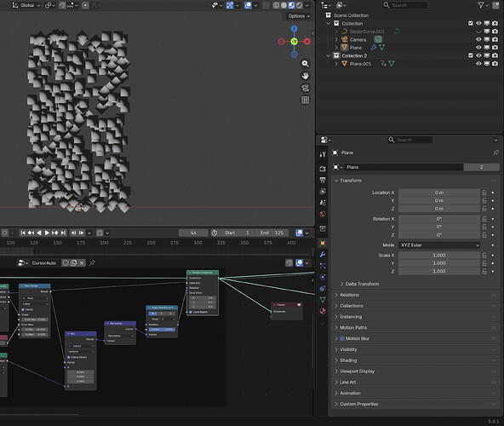Toggle pin in Properties editor header
The height and width of the screenshot is (426, 504).
pyautogui.click(x=495, y=153)
